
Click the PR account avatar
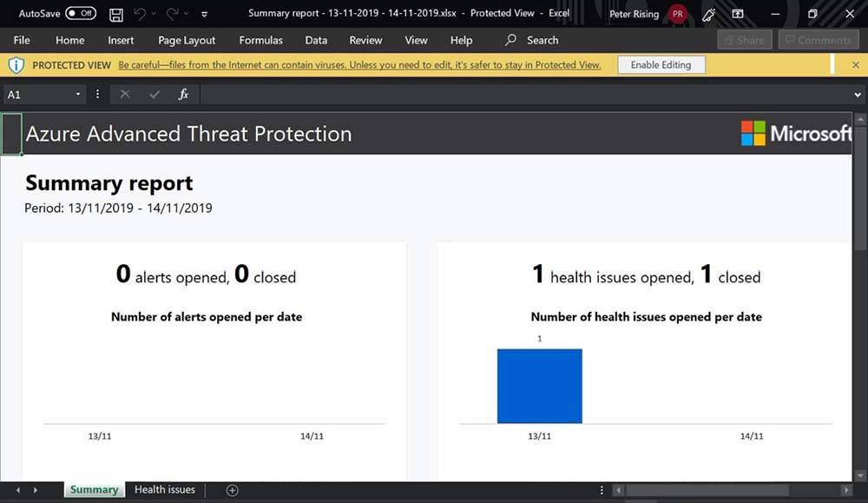pos(678,14)
